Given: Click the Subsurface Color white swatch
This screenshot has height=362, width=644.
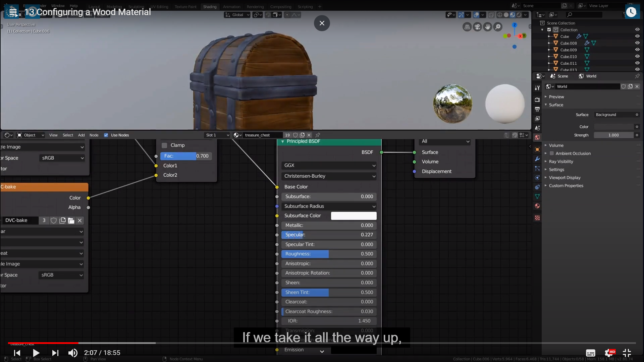Looking at the screenshot, I should (354, 216).
